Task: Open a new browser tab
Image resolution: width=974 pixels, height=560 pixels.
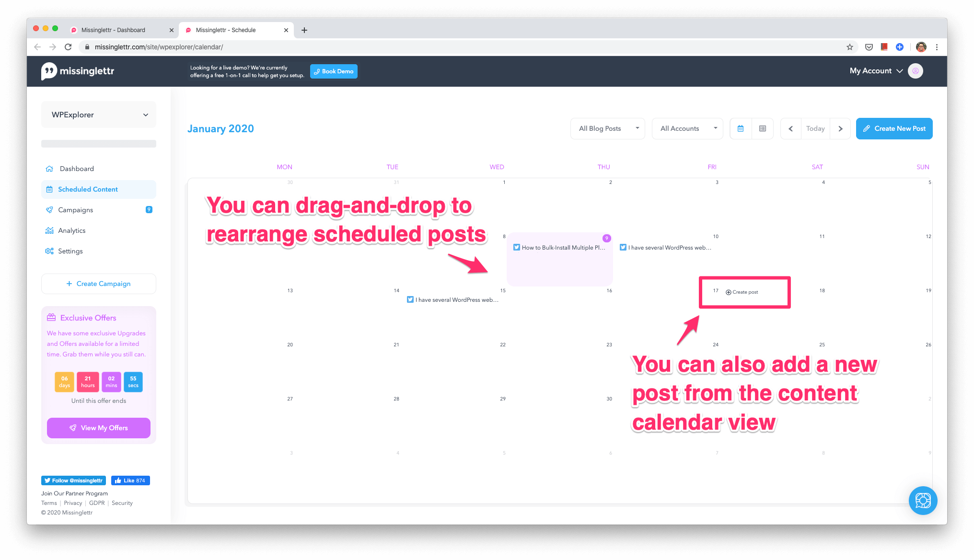Action: click(x=304, y=30)
